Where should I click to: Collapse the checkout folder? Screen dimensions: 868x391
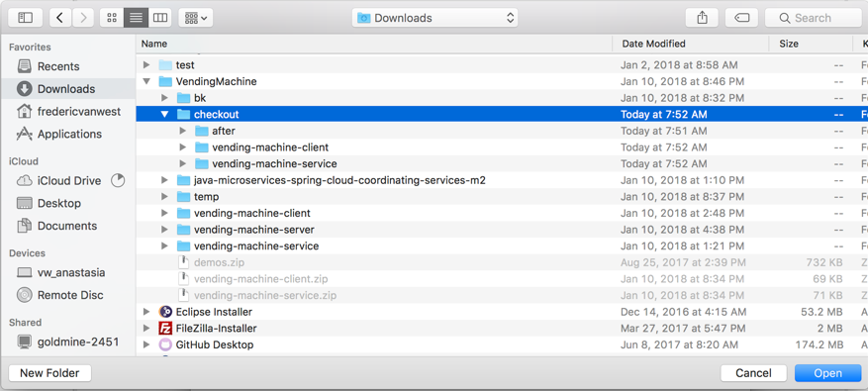(x=164, y=114)
